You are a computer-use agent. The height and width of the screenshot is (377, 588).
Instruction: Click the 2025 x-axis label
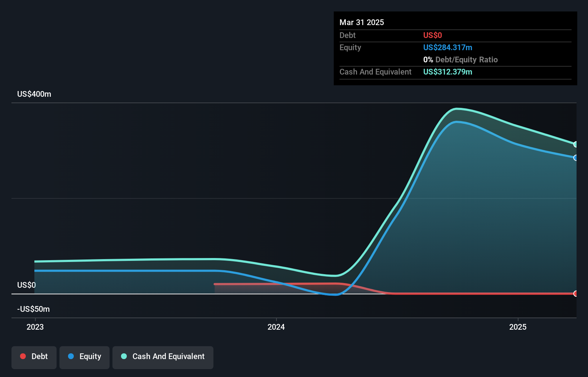point(518,327)
